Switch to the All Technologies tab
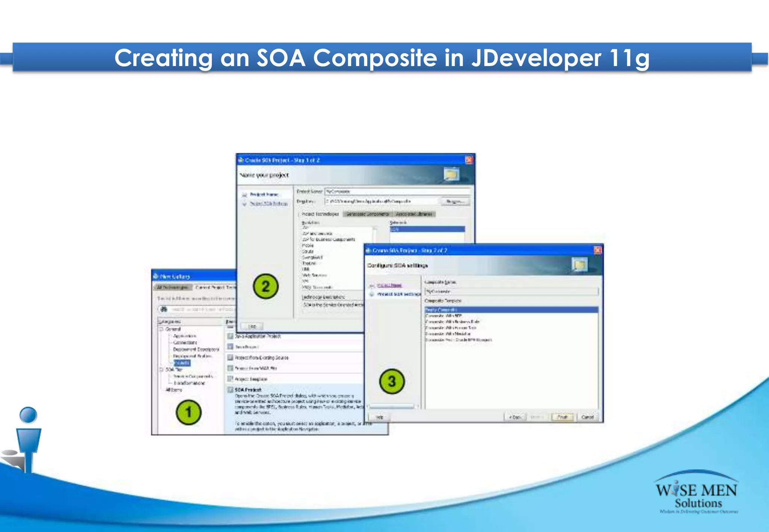This screenshot has height=532, width=769. 172,287
